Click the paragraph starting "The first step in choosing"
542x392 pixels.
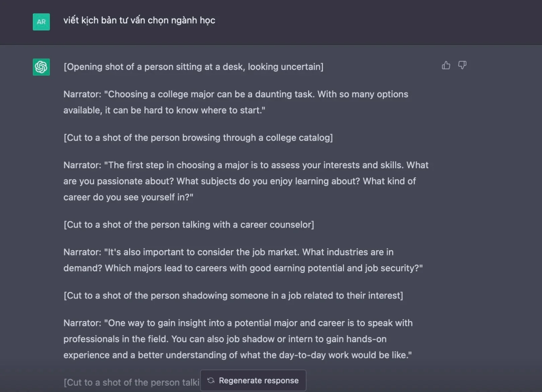246,181
